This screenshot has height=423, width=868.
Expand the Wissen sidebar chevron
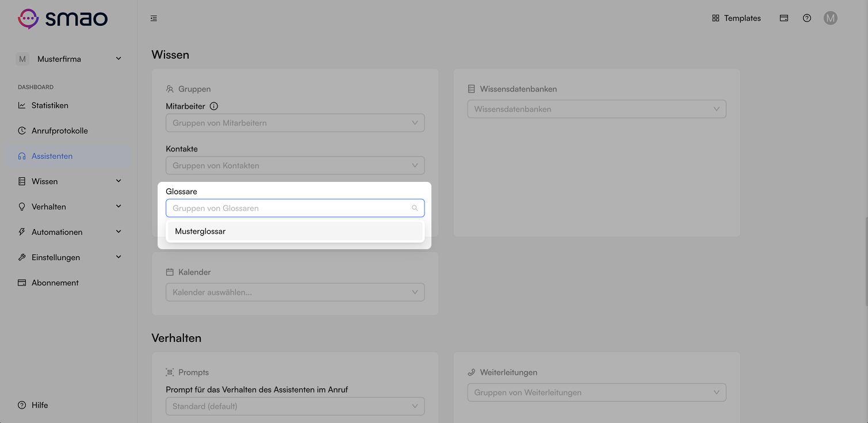[118, 181]
